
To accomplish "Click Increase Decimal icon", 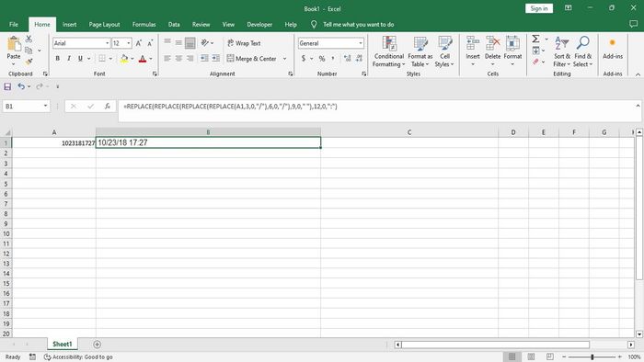I will pos(348,59).
